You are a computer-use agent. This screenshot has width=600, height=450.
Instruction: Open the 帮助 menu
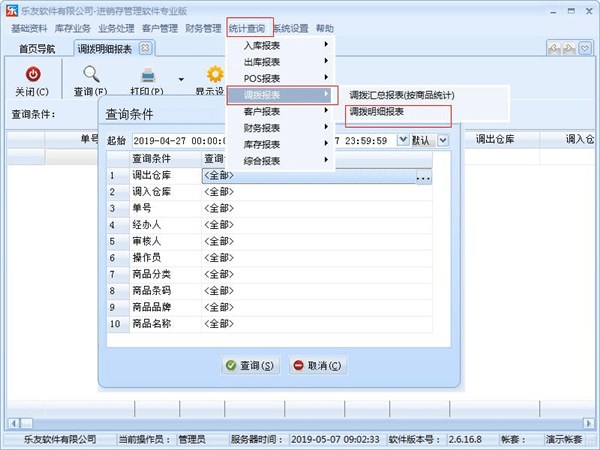[x=325, y=29]
